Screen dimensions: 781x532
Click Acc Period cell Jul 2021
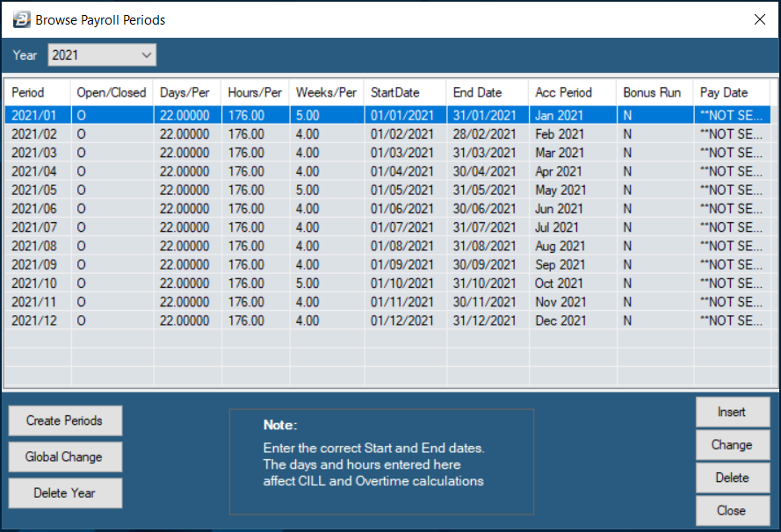557,227
